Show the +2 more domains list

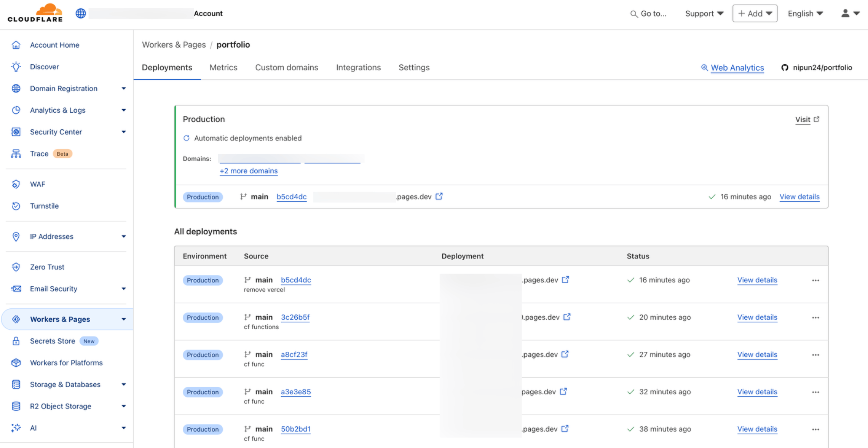click(249, 171)
